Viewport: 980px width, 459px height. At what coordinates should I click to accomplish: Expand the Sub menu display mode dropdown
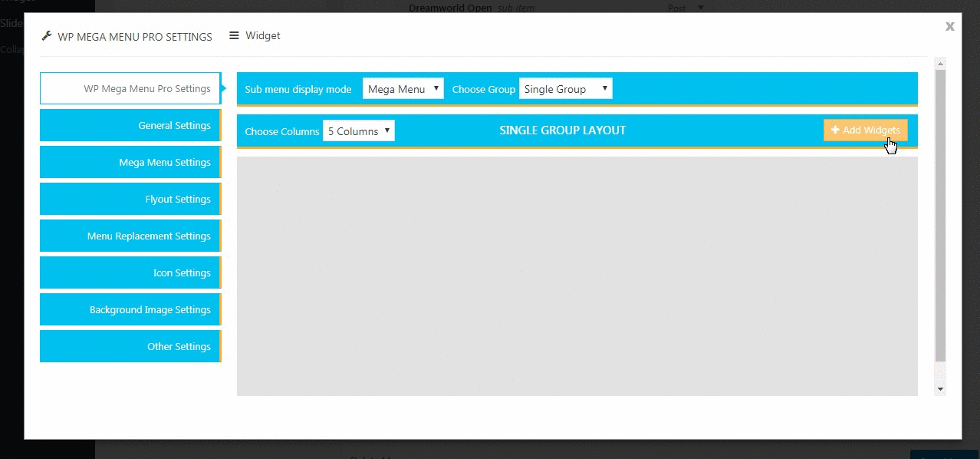(x=403, y=89)
